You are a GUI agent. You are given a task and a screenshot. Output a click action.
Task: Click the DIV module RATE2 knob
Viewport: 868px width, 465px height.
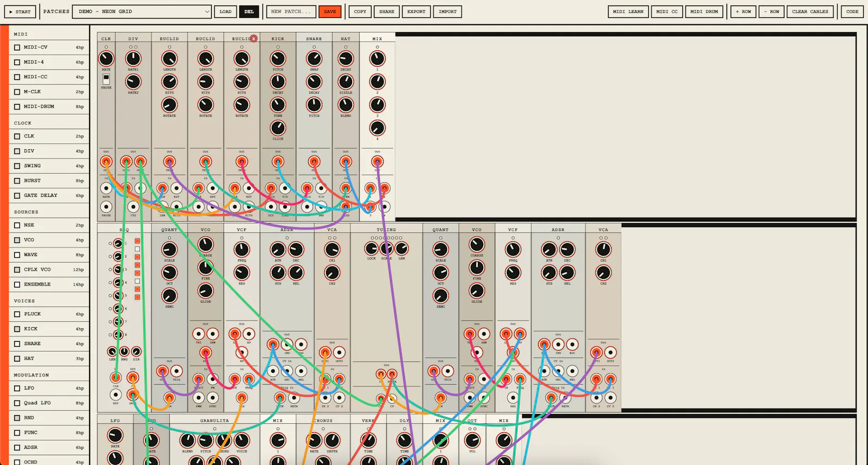133,81
